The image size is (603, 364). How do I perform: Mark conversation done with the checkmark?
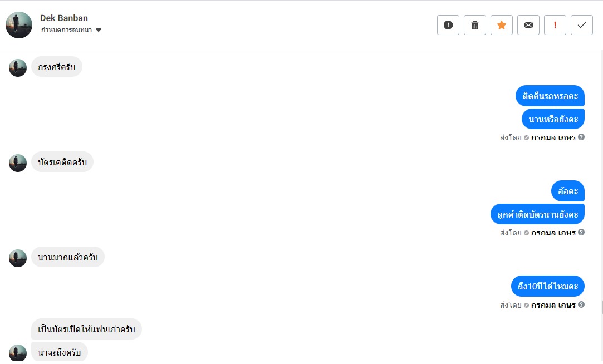click(x=582, y=25)
